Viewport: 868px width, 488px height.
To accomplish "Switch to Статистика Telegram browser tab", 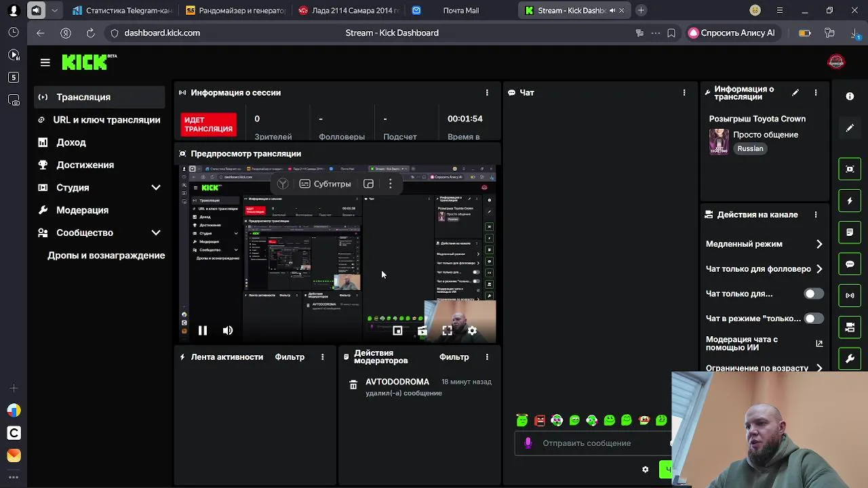I will coord(122,10).
